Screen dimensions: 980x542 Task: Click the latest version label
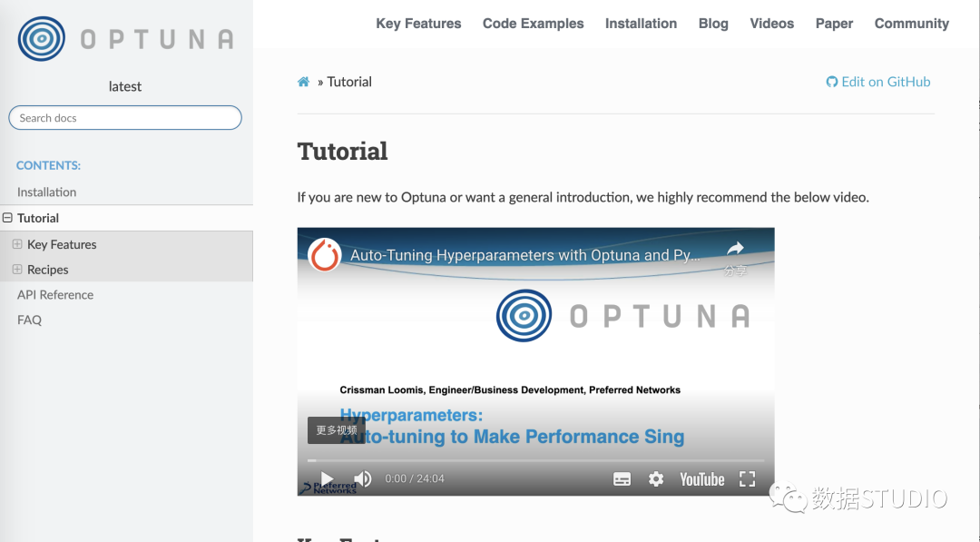pyautogui.click(x=125, y=86)
